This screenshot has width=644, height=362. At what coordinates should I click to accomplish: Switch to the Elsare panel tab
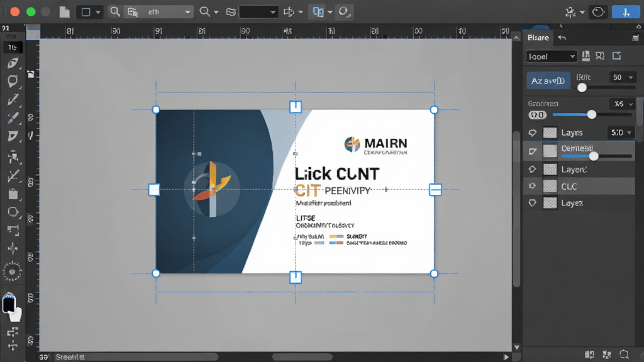click(x=538, y=38)
